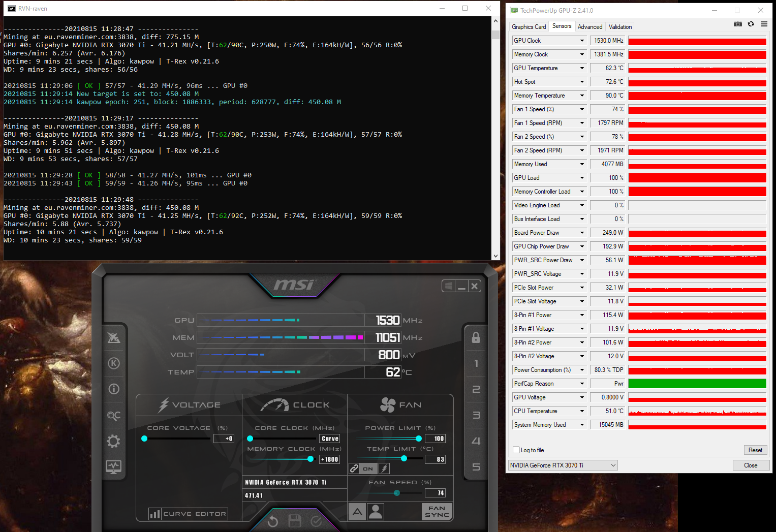Viewport: 776px width, 532px height.
Task: Click the memory clock slider handle
Action: (x=311, y=459)
